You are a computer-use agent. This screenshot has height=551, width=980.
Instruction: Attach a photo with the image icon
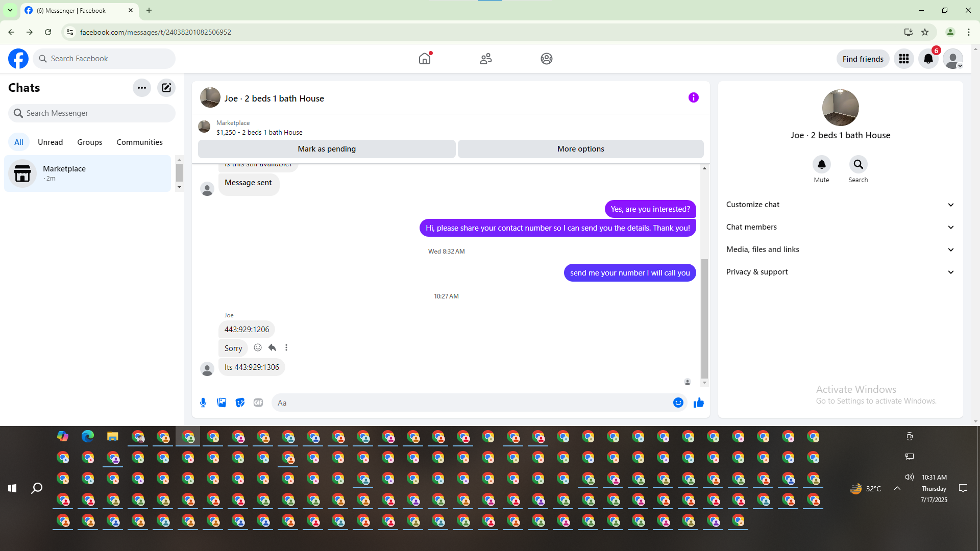click(222, 403)
